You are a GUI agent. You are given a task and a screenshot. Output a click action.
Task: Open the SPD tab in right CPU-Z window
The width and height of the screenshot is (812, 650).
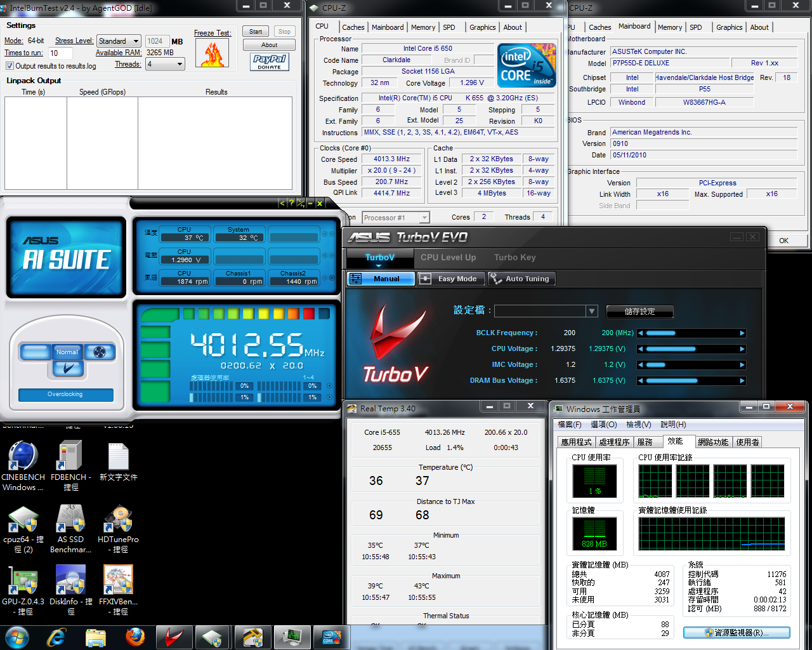[696, 27]
